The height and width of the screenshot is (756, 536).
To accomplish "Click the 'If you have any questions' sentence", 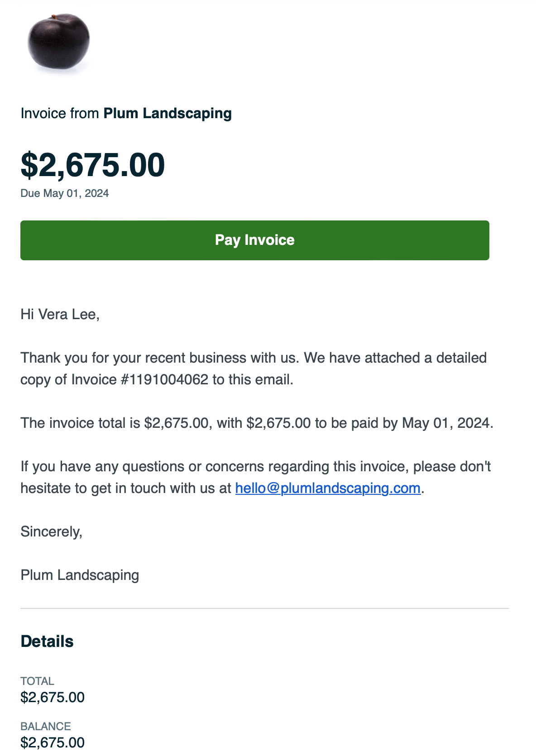I will coord(255,466).
